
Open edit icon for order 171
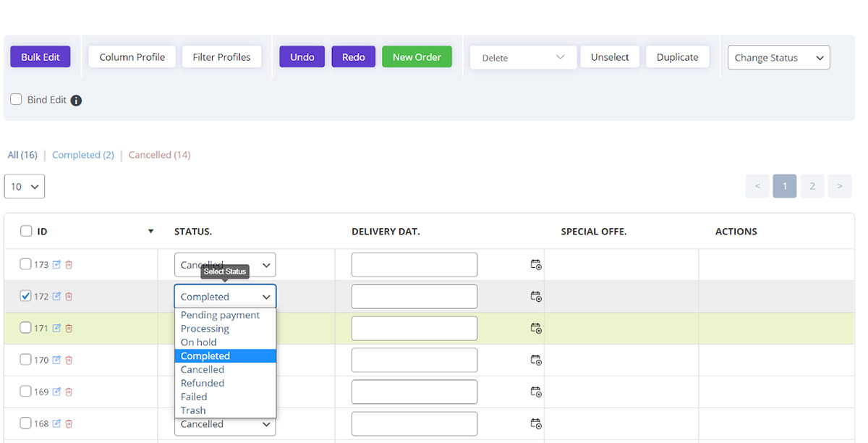point(56,329)
